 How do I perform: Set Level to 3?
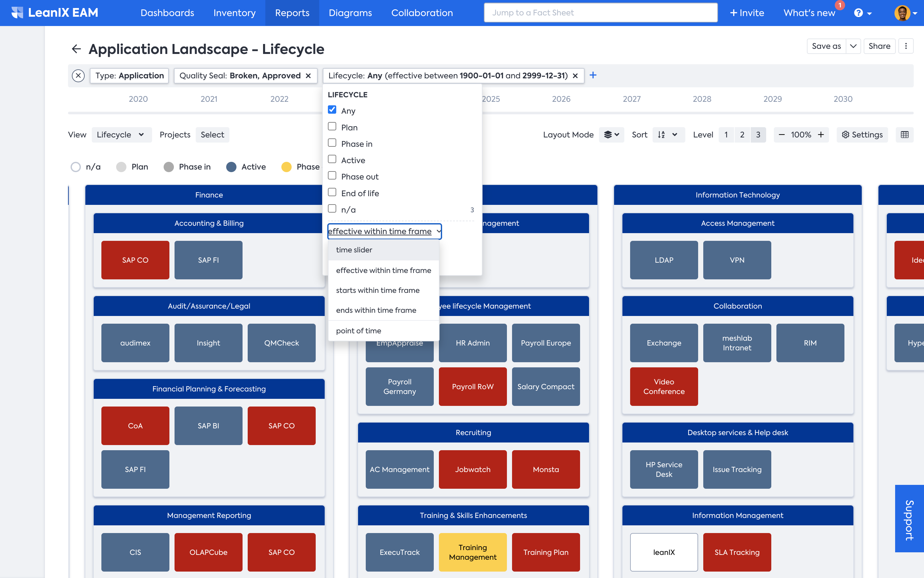coord(758,135)
